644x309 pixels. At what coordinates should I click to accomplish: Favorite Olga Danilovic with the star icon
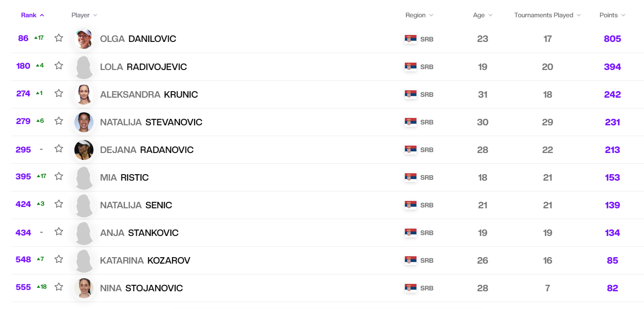(x=59, y=38)
